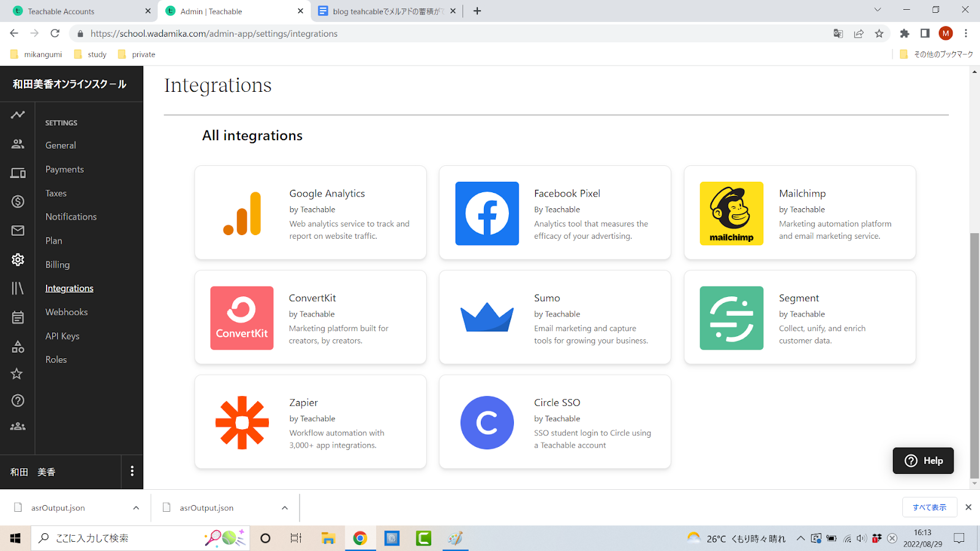Open Plan settings
The image size is (980, 551).
pos(54,241)
